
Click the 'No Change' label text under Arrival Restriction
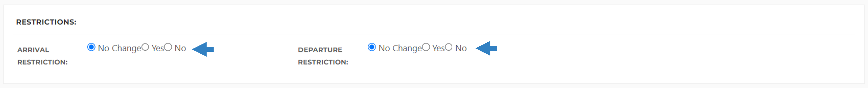pos(119,48)
